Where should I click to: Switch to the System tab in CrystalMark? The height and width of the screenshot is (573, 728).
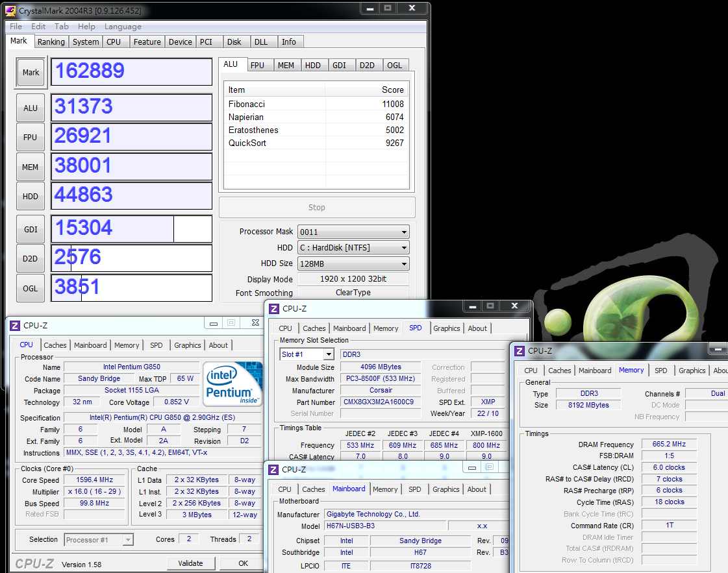86,42
